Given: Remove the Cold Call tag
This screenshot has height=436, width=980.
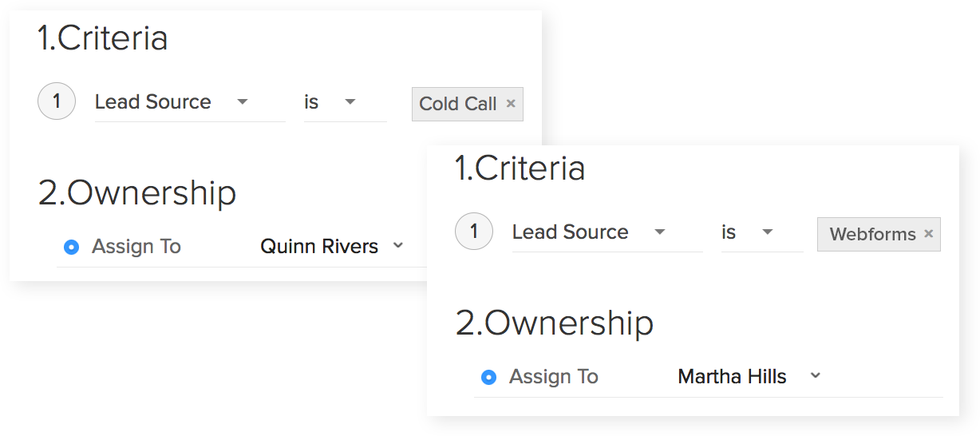Looking at the screenshot, I should [511, 104].
